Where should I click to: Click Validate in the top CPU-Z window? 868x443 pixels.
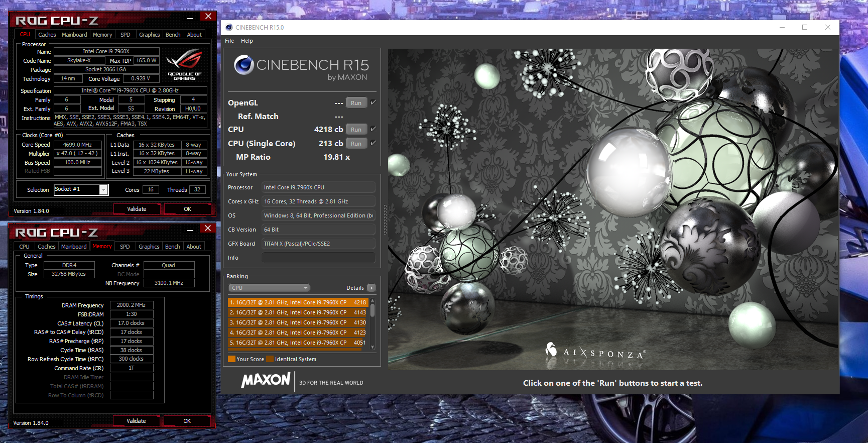click(137, 209)
